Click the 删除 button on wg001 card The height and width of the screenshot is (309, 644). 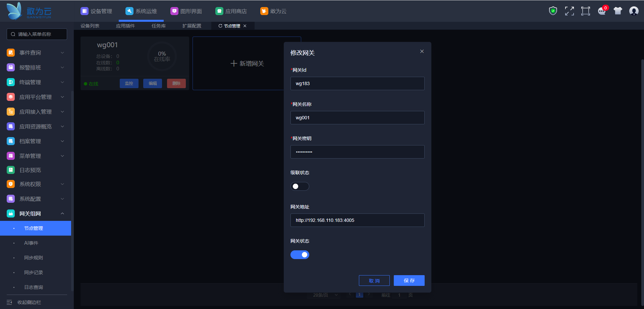point(176,83)
